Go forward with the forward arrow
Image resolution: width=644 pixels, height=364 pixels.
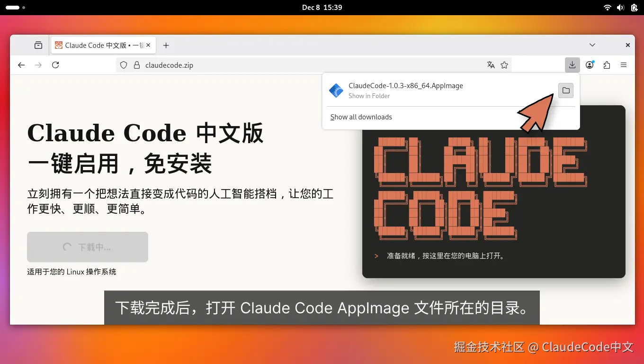point(38,65)
